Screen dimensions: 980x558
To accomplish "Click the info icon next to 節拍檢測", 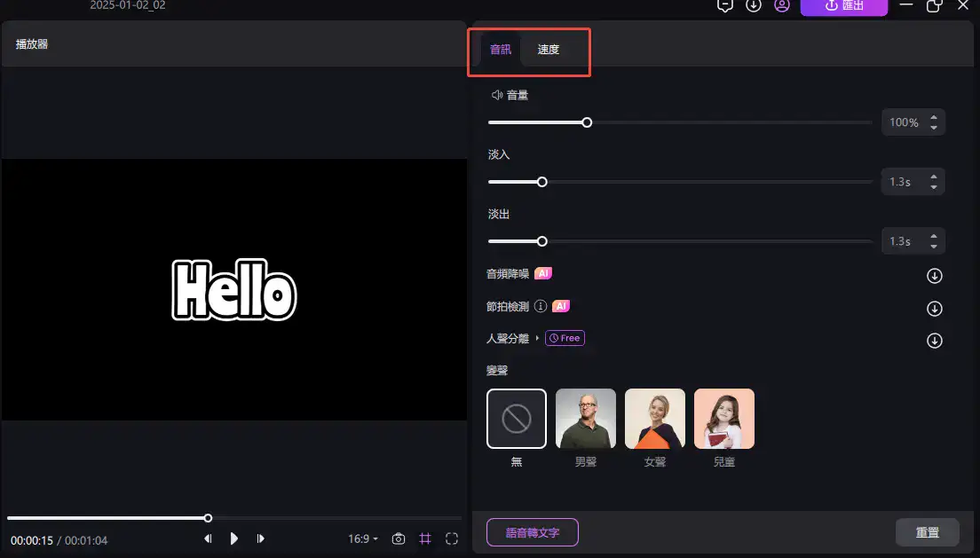I will [541, 306].
